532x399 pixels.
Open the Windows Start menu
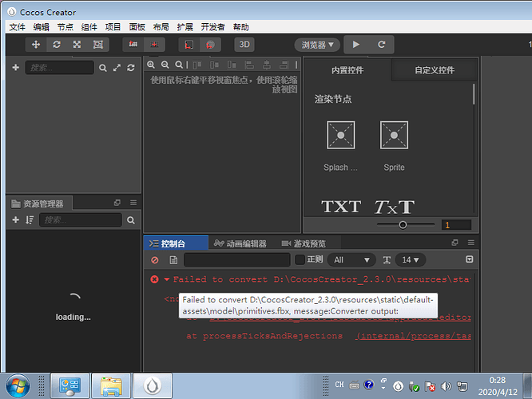18,385
